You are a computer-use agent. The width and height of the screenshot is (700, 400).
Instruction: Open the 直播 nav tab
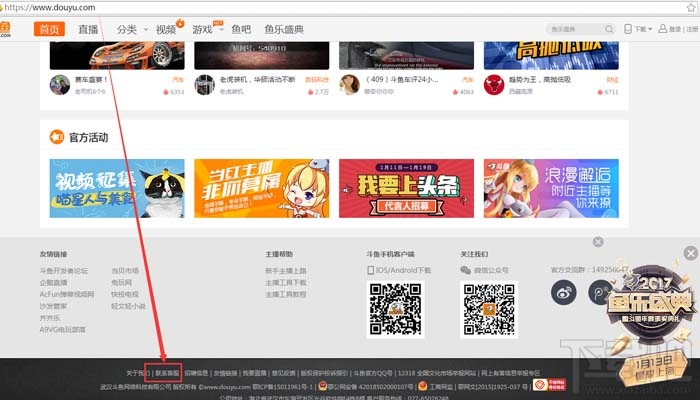(x=88, y=29)
